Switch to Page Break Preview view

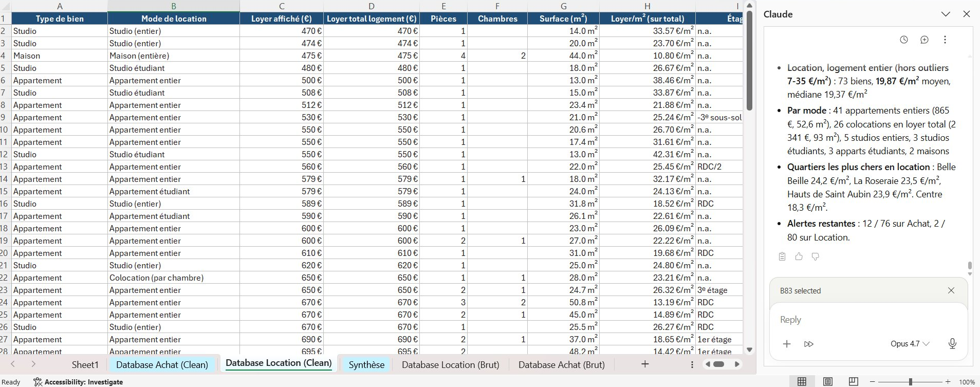click(x=854, y=381)
